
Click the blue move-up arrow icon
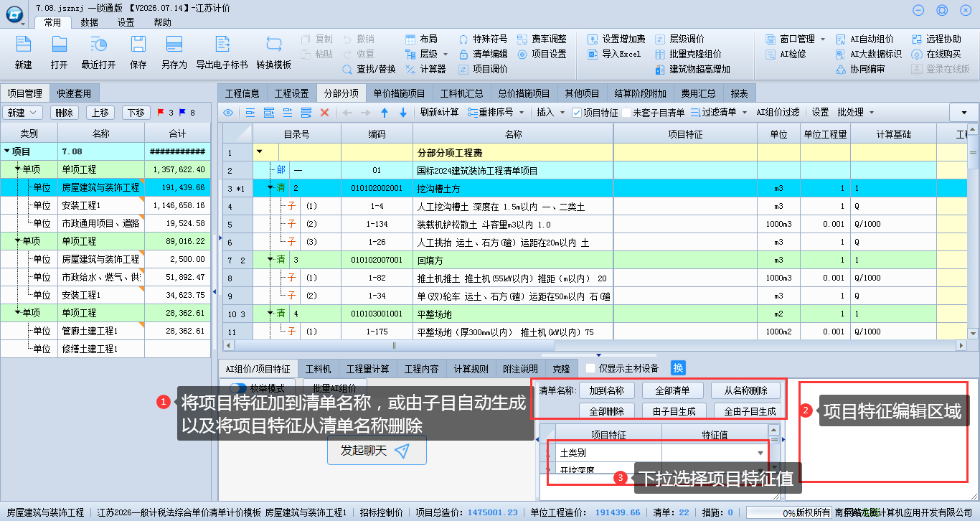[385, 113]
